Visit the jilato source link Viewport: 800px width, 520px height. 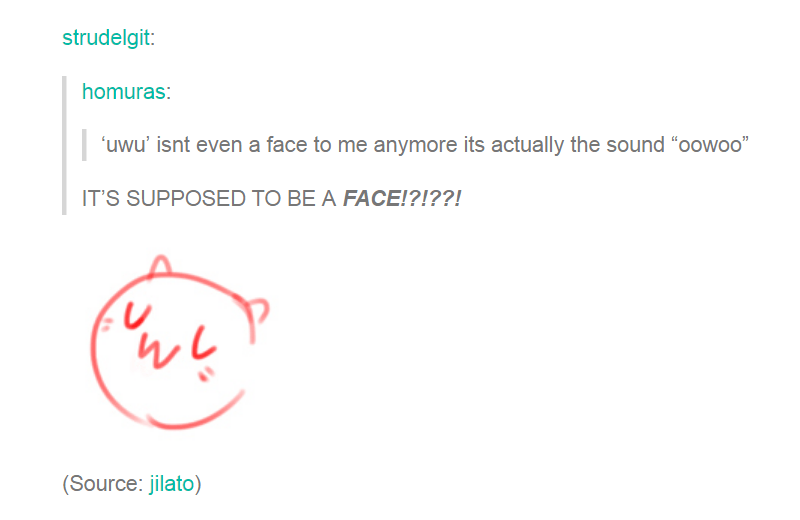point(171,484)
